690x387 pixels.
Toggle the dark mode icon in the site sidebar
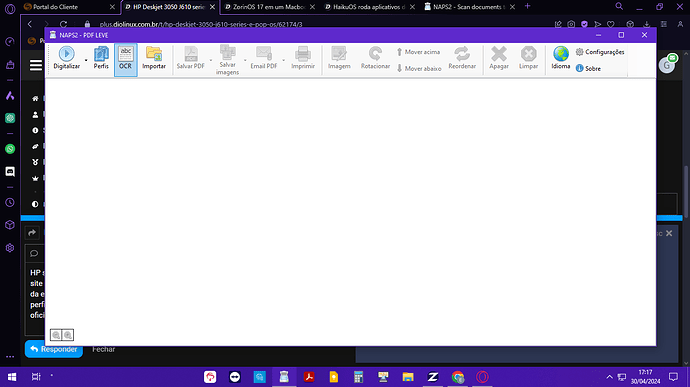click(x=35, y=204)
